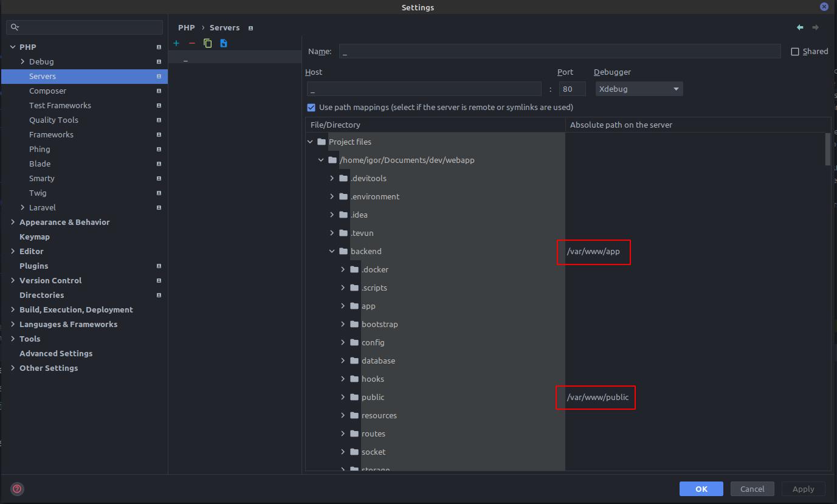Click the File/Directory column header
The image size is (837, 504).
click(435, 125)
